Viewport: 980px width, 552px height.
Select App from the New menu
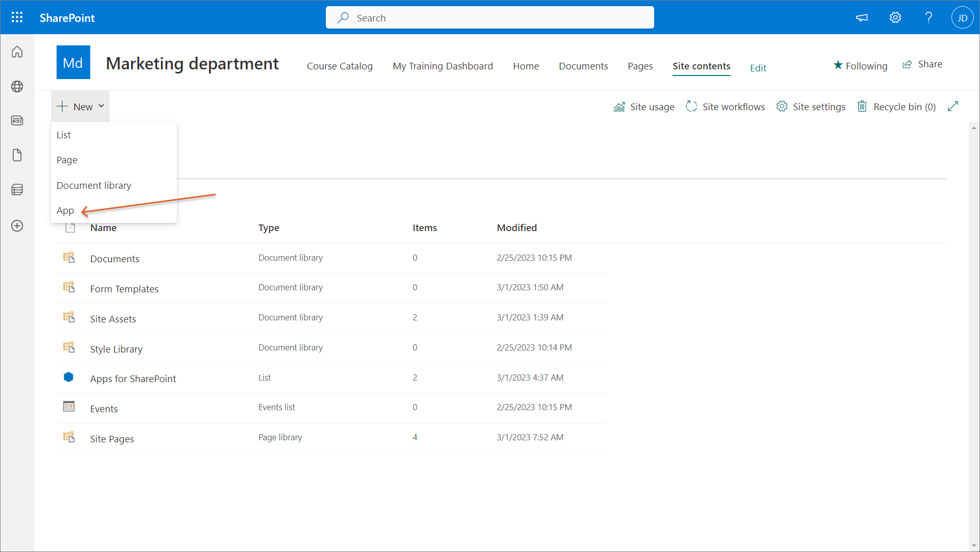tap(65, 211)
